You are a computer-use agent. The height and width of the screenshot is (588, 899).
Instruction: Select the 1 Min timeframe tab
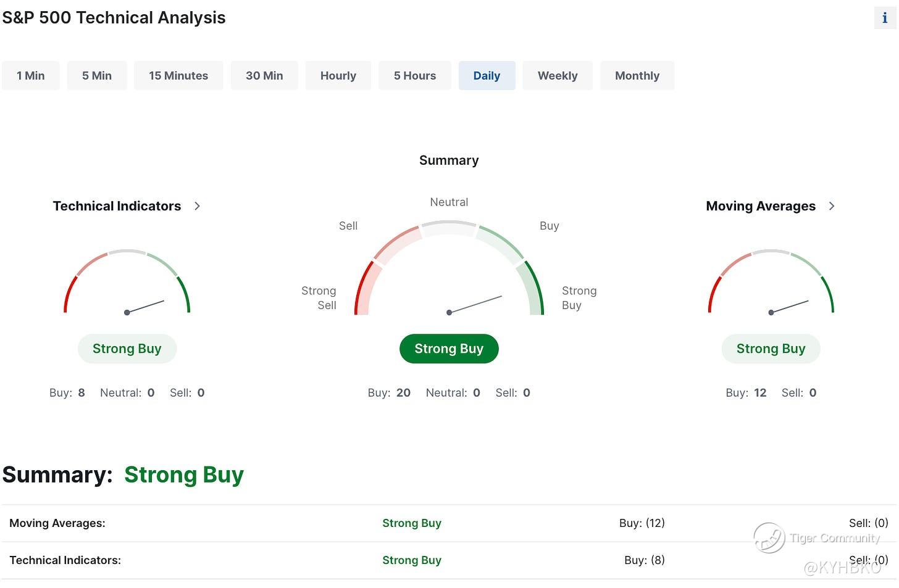coord(31,76)
